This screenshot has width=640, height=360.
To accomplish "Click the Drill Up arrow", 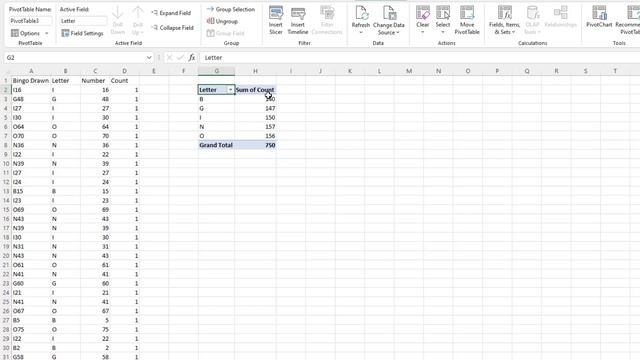I will [x=138, y=13].
